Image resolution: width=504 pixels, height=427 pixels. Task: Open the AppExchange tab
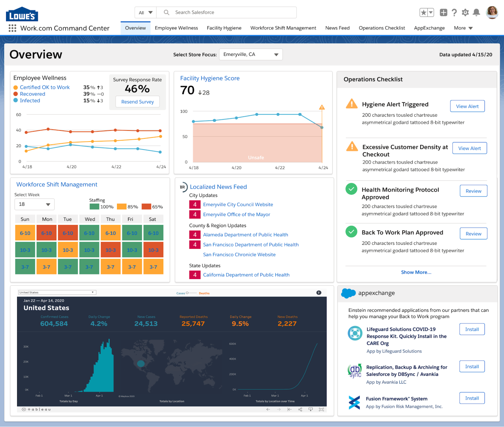click(429, 28)
